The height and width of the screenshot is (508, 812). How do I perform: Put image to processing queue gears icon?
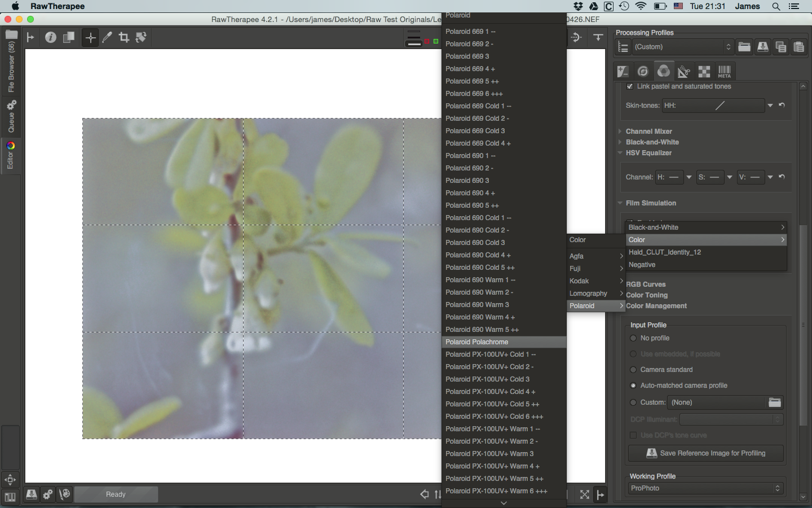click(48, 494)
